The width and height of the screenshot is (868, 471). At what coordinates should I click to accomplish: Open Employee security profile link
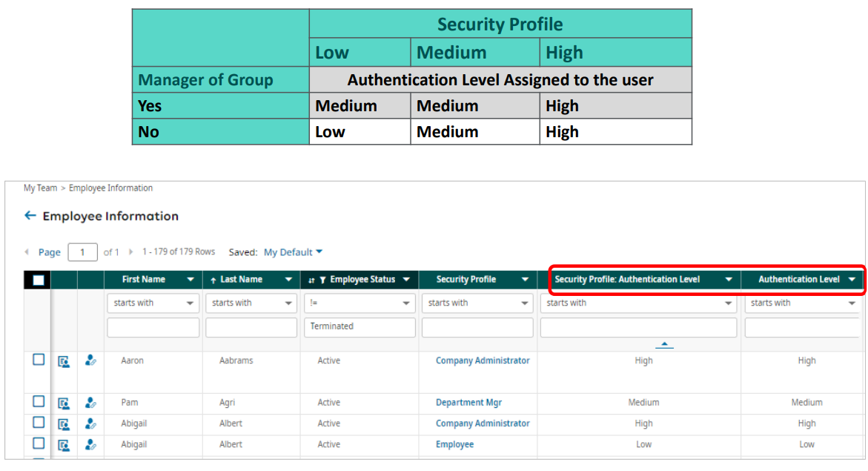click(454, 444)
